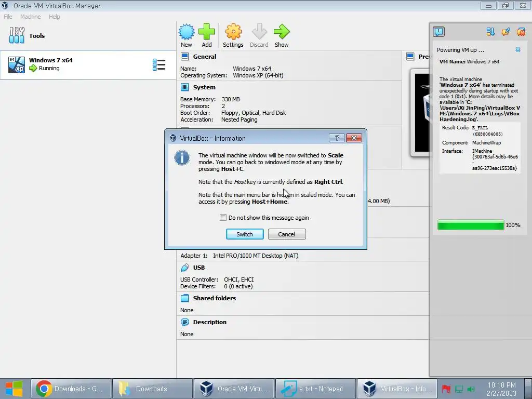Click the Show green arrow icon
The width and height of the screenshot is (532, 399).
[x=282, y=36]
